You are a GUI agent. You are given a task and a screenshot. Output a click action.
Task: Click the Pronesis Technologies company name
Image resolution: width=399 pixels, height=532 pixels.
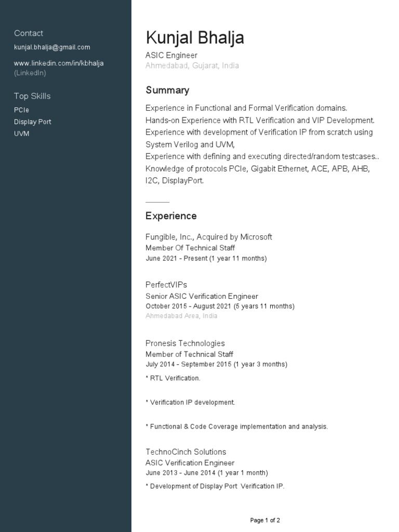(x=185, y=343)
